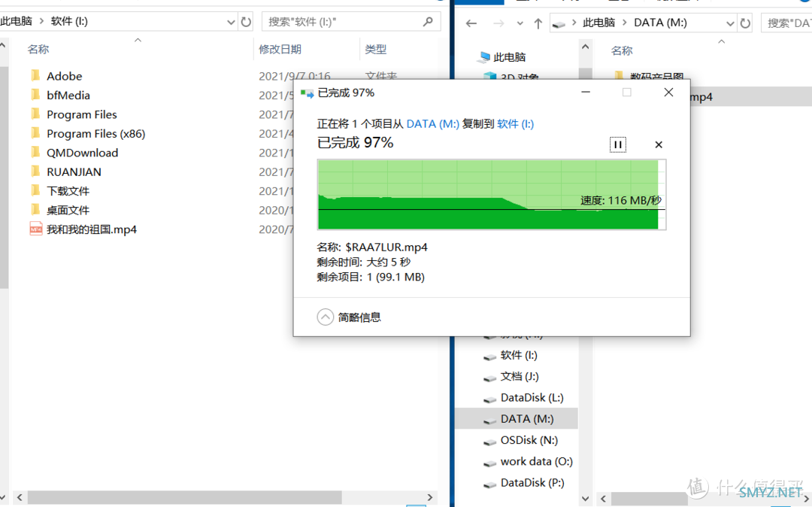Click 此电脑 breadcrumb in right address bar
The height and width of the screenshot is (507, 812).
click(598, 23)
